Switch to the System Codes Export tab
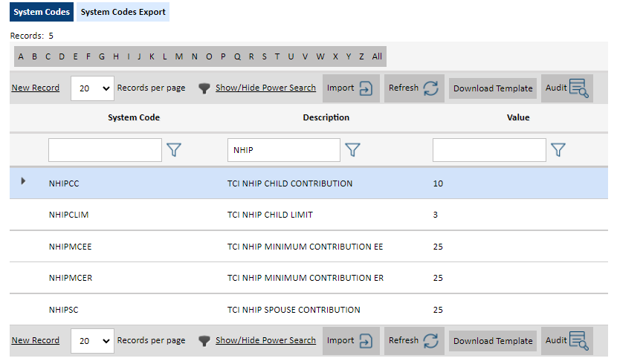 pyautogui.click(x=123, y=12)
